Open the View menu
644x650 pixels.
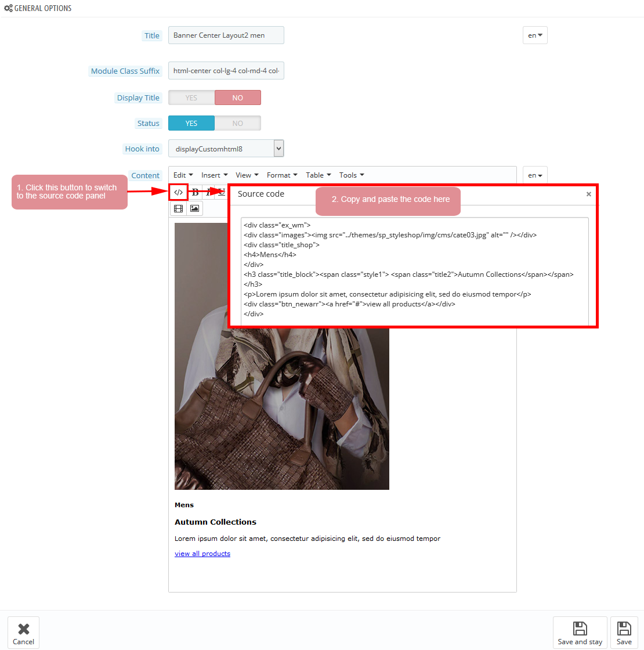tap(247, 175)
